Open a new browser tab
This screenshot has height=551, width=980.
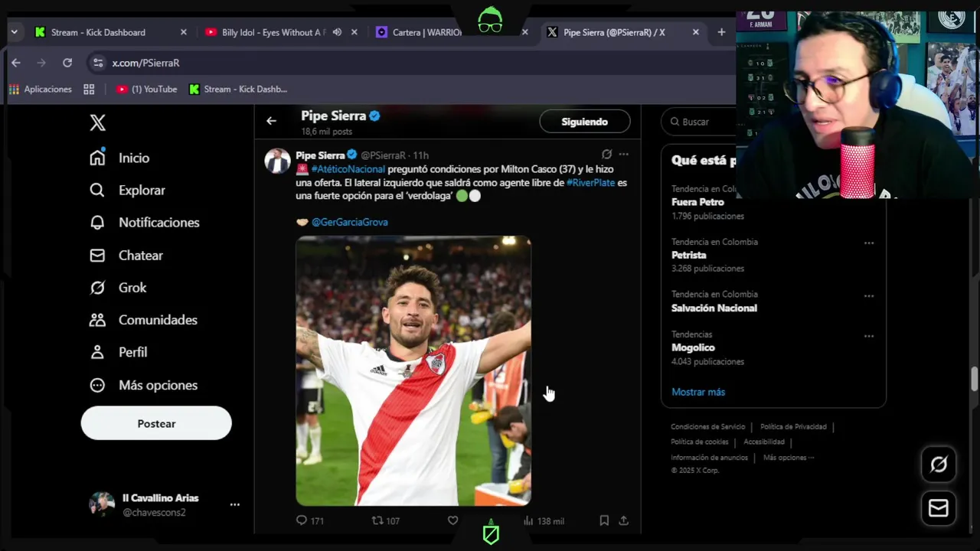point(721,32)
